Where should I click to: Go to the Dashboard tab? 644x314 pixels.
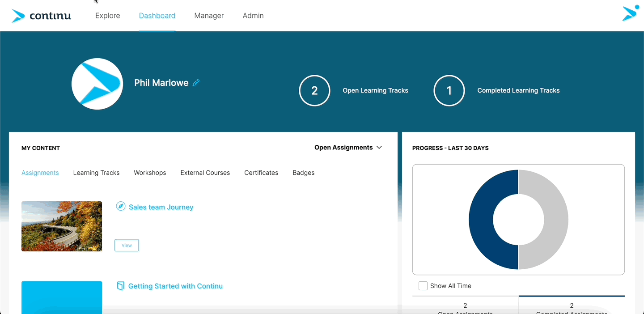point(157,16)
